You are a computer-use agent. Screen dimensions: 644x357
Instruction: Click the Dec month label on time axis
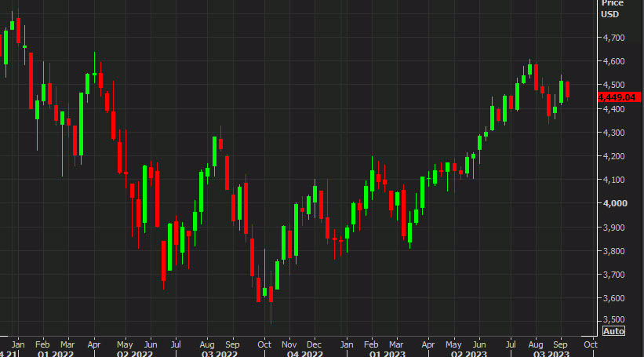coord(315,344)
